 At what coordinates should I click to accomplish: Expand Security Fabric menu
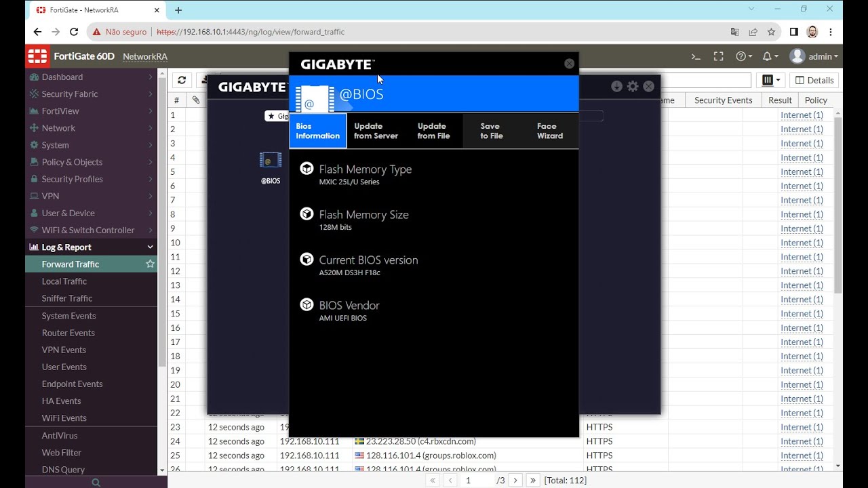tap(91, 94)
